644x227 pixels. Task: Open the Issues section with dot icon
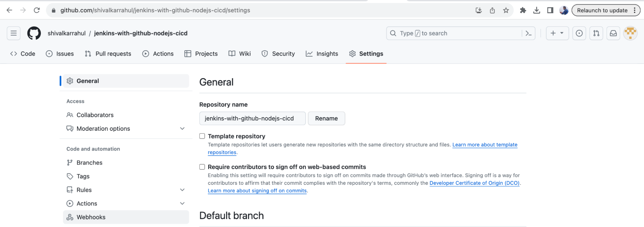coord(60,53)
